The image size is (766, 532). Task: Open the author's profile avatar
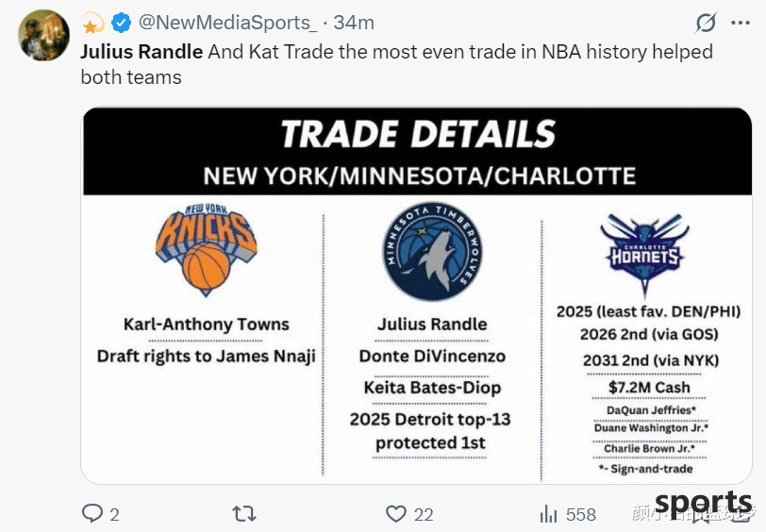[x=44, y=35]
